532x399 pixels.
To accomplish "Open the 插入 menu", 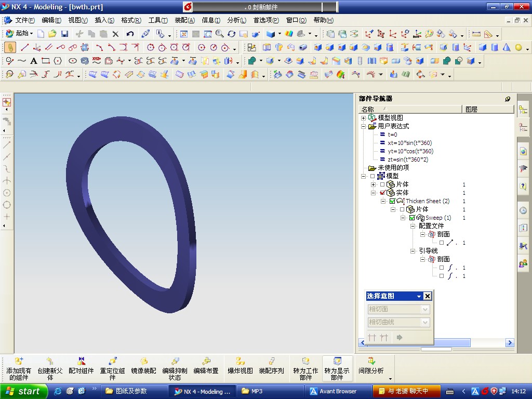I will 104,20.
